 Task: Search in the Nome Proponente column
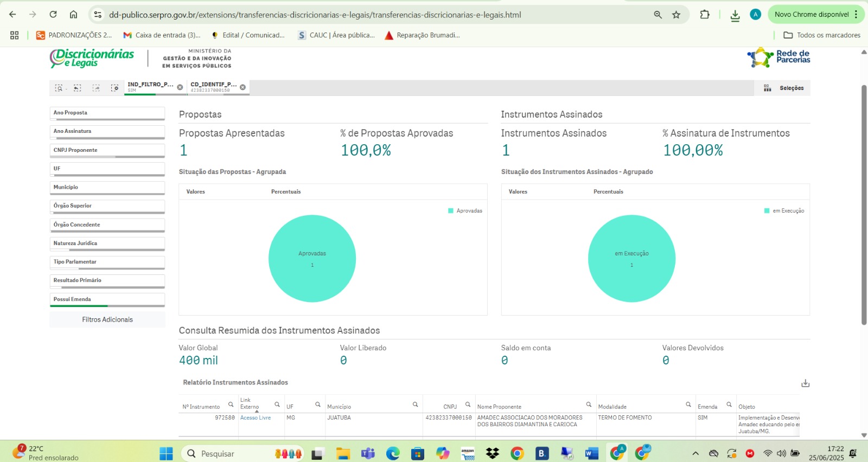(x=589, y=405)
